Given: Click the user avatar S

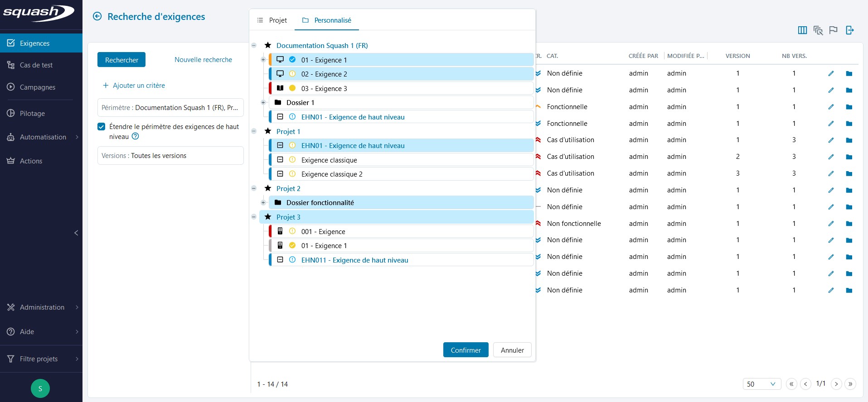Looking at the screenshot, I should (x=40, y=388).
